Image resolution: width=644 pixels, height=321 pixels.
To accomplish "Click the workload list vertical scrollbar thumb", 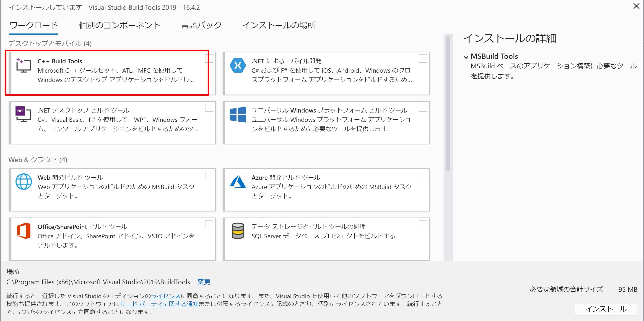I will pos(448,104).
